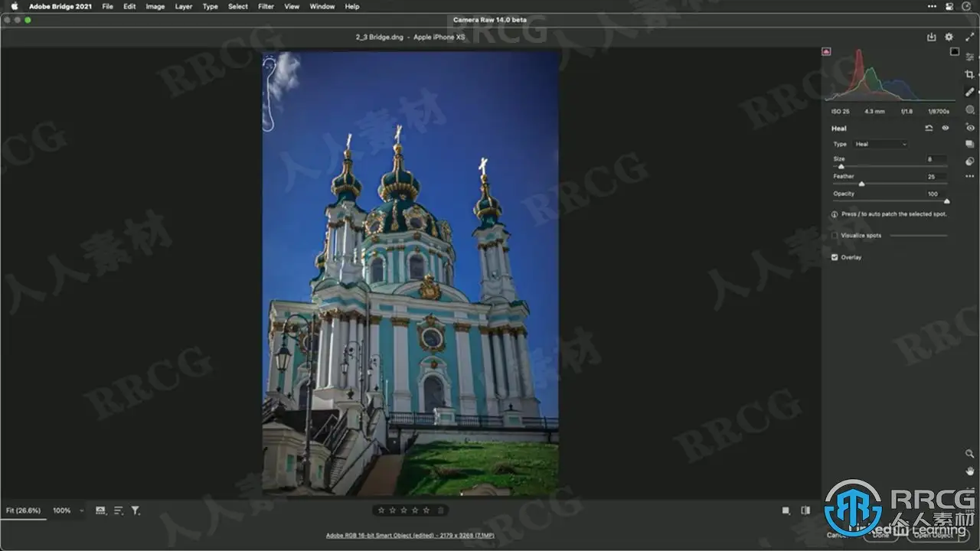The height and width of the screenshot is (551, 980).
Task: Choose the Red Eye removal tool
Action: (x=970, y=127)
